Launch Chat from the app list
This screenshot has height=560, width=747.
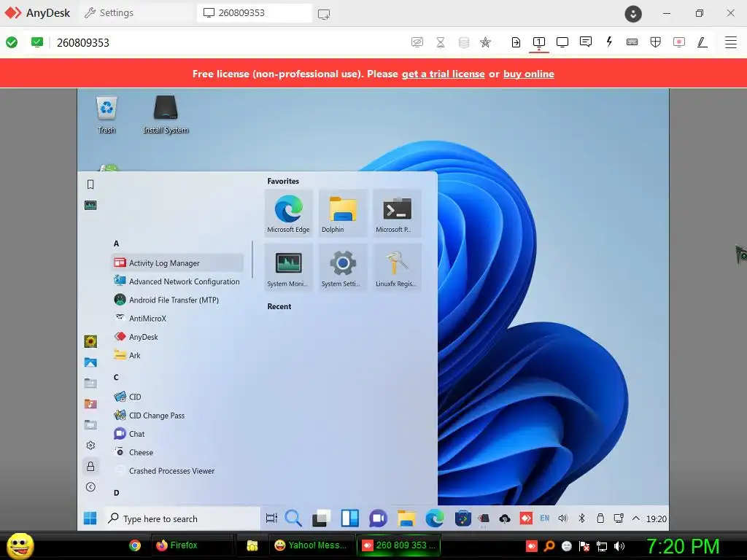(177, 434)
